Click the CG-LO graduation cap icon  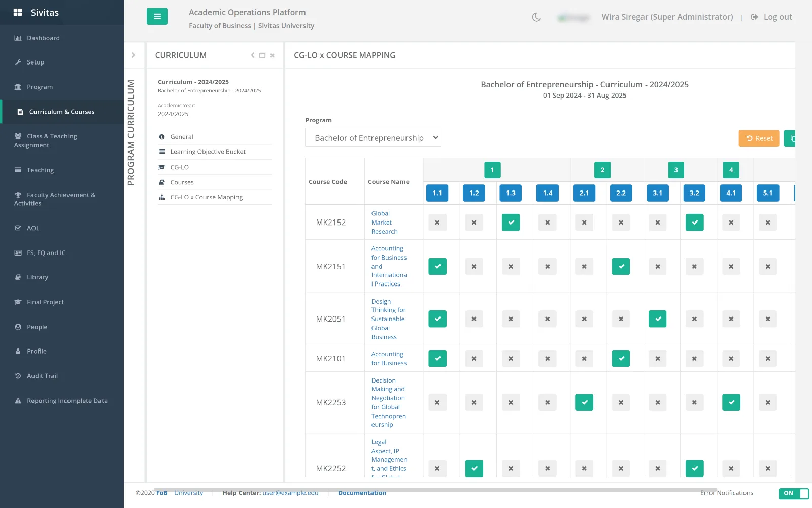click(162, 167)
